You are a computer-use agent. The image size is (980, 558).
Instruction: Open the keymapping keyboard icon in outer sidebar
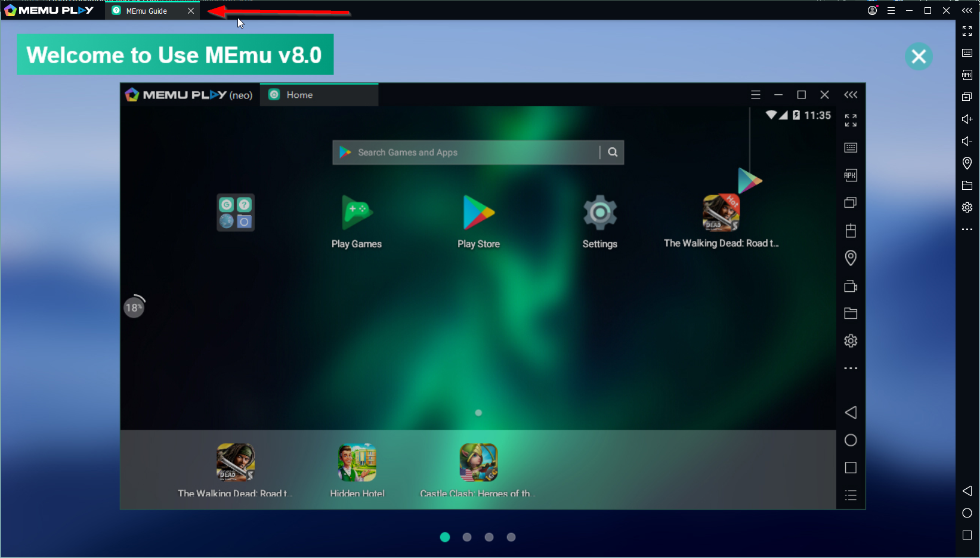(x=967, y=53)
